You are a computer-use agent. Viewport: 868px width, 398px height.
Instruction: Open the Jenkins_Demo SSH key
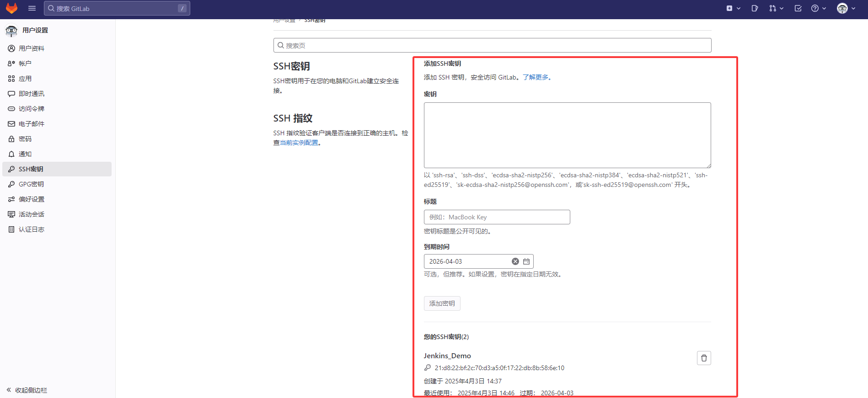(447, 356)
